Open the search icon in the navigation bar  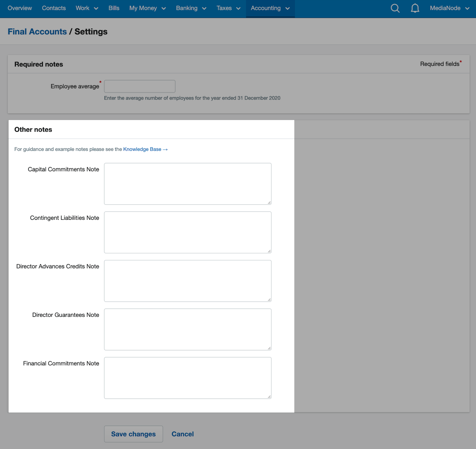point(395,8)
